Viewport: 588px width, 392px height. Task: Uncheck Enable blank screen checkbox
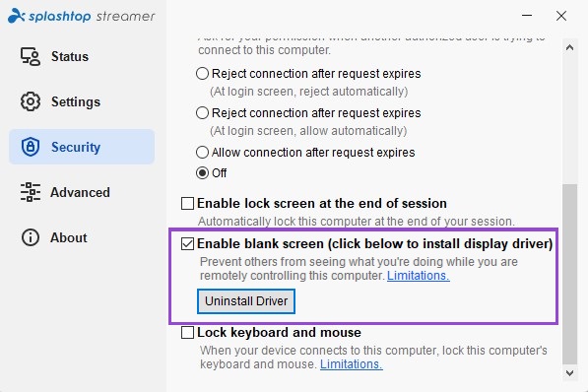187,244
